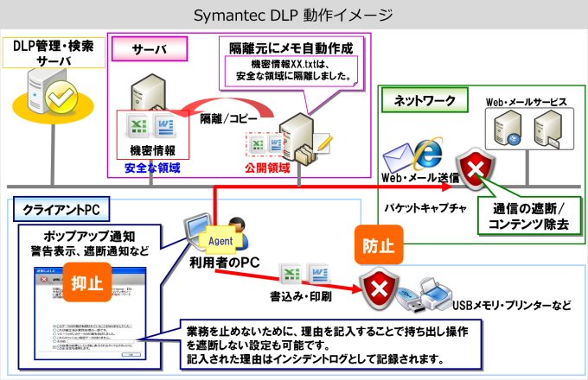Click the クライアントPC label box
Screen dimensions: 588x380
point(61,209)
